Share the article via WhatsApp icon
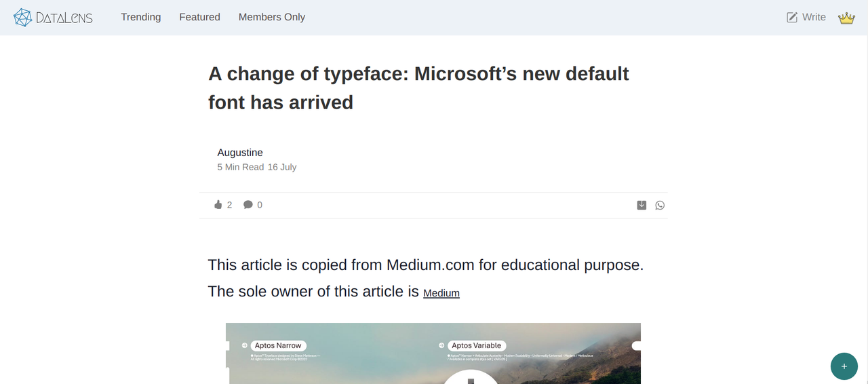This screenshot has height=384, width=868. 660,205
